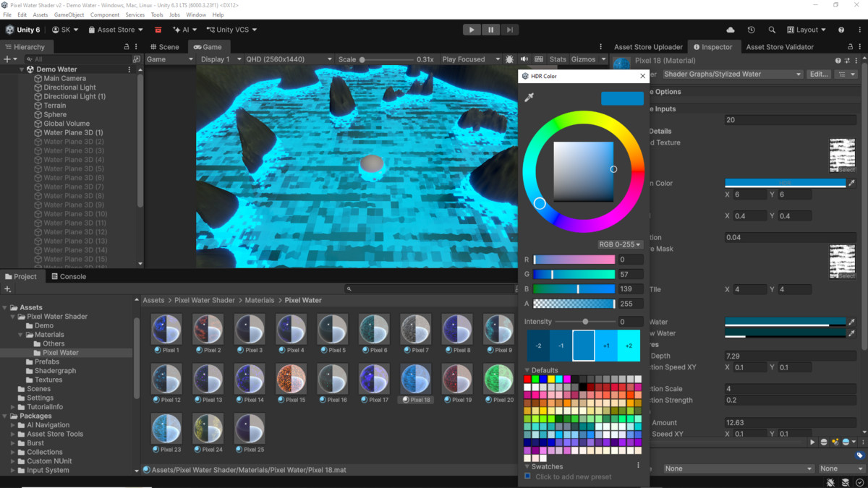Screen dimensions: 868x488
Task: Toggle the Frame Debugger bug icon in Game view
Action: click(509, 59)
